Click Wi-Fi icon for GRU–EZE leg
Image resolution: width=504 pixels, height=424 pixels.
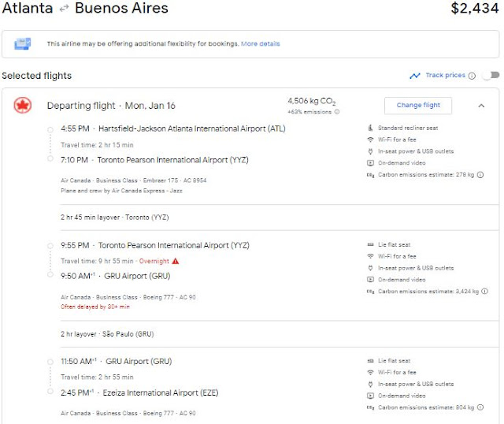[x=370, y=373]
